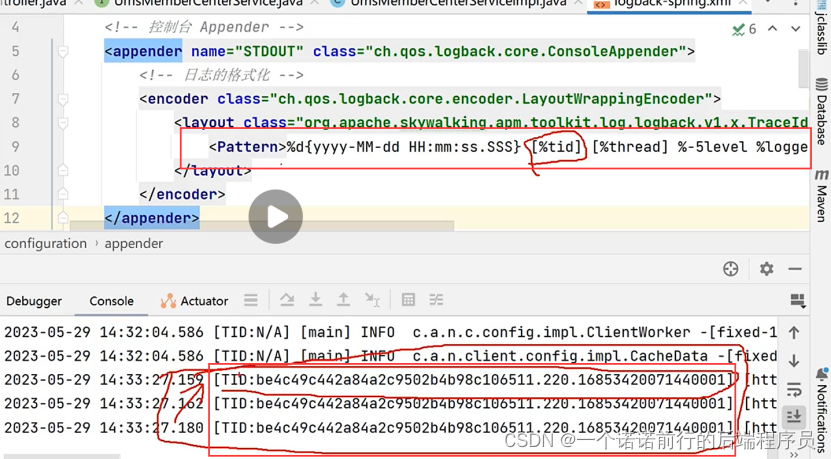Click the closing </encoder> tag

182,195
